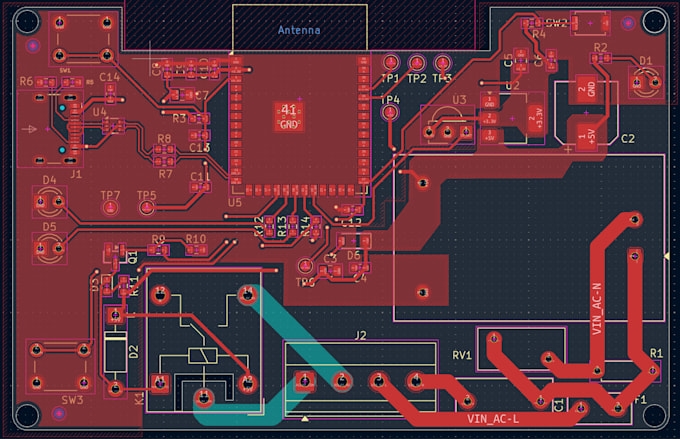
Task: Select the top-right mounting hole
Action: tap(654, 20)
